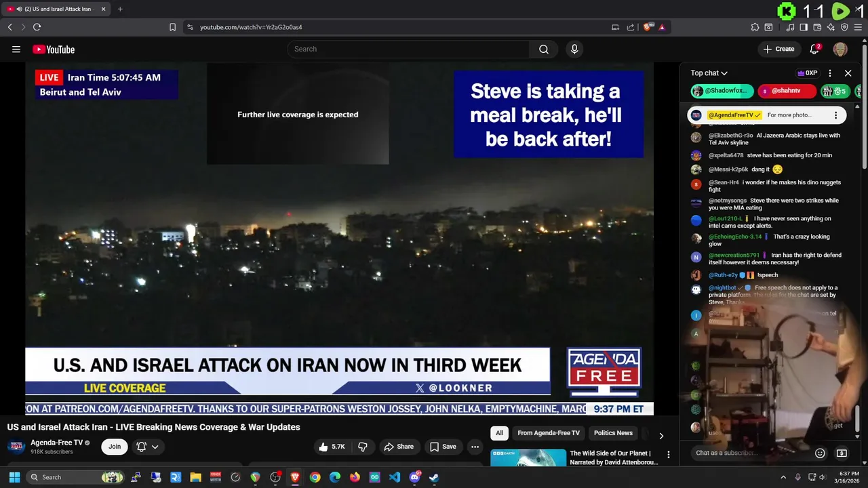
Task: Start voice search with the microphone
Action: (574, 49)
